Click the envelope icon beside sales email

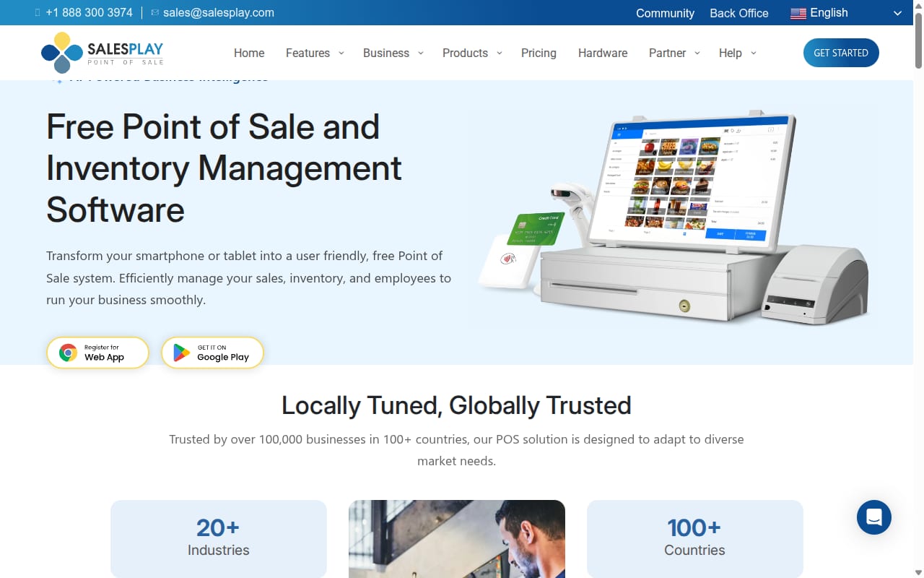click(154, 13)
